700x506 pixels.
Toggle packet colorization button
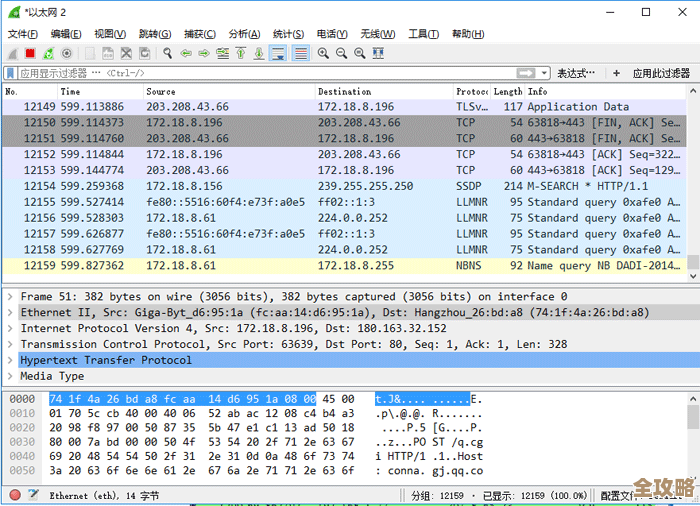(x=300, y=53)
